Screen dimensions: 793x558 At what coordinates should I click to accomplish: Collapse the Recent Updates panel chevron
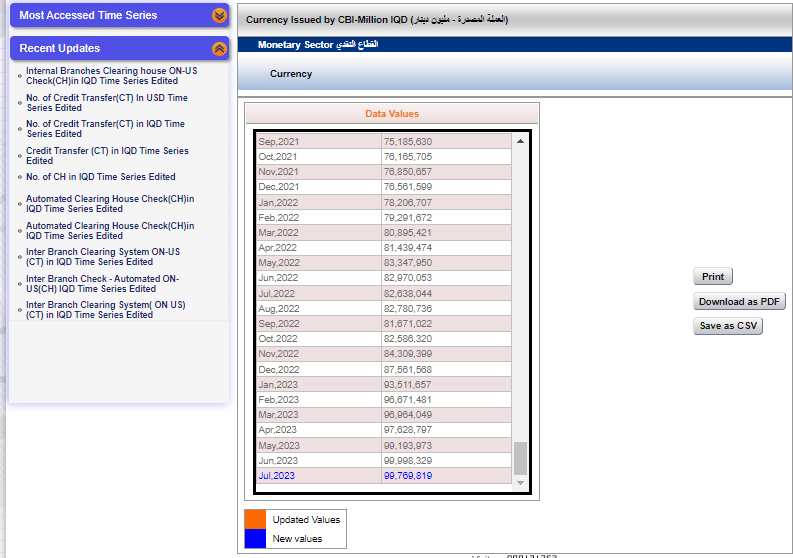point(219,48)
